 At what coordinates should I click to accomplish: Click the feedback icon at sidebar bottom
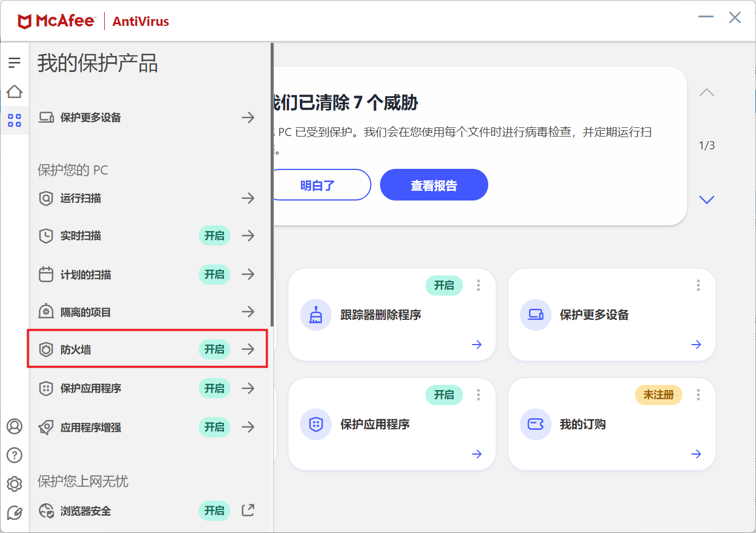(14, 513)
